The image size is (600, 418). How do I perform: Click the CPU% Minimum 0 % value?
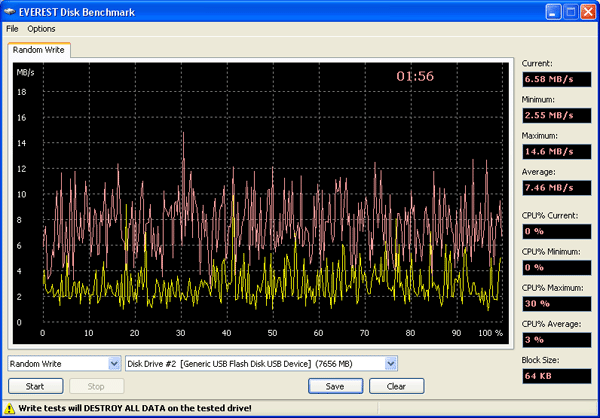(557, 268)
